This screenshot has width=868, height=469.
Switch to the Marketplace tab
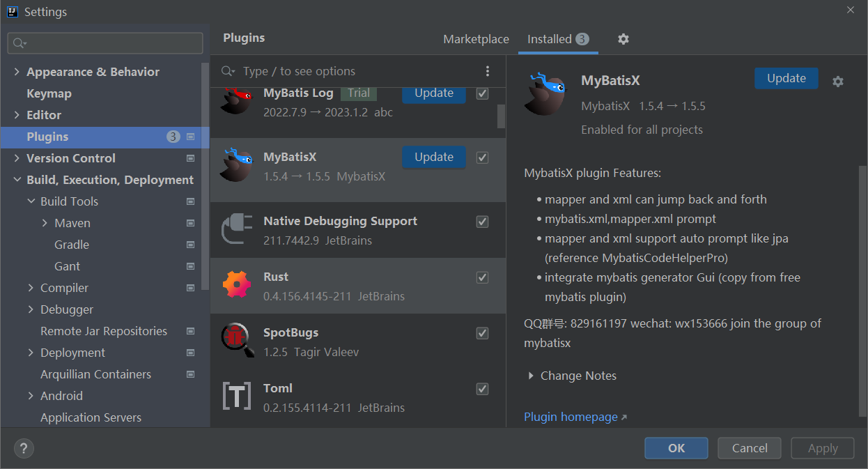point(476,39)
